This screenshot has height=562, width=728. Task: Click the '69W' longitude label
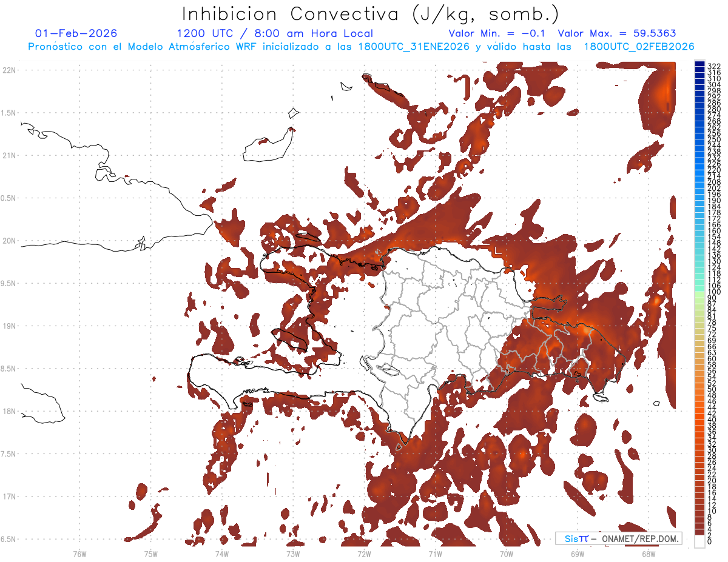578,554
